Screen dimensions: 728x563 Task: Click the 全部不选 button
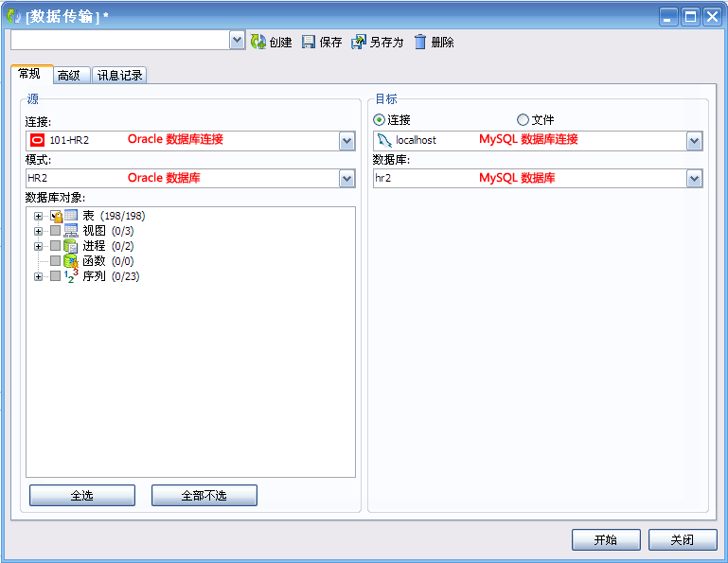click(204, 496)
